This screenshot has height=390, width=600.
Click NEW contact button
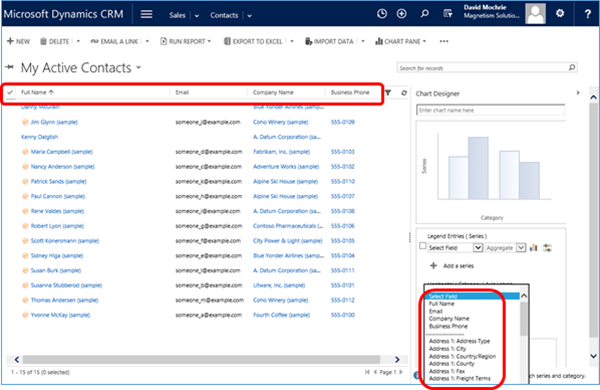tap(18, 41)
